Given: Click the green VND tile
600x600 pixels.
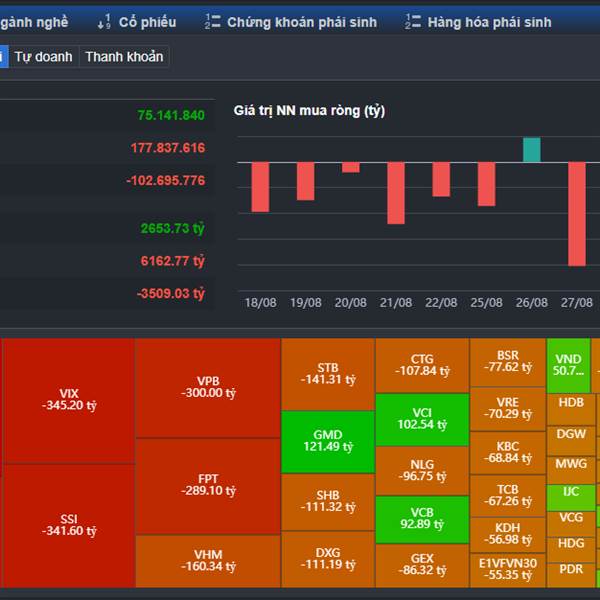Looking at the screenshot, I should pos(569,365).
